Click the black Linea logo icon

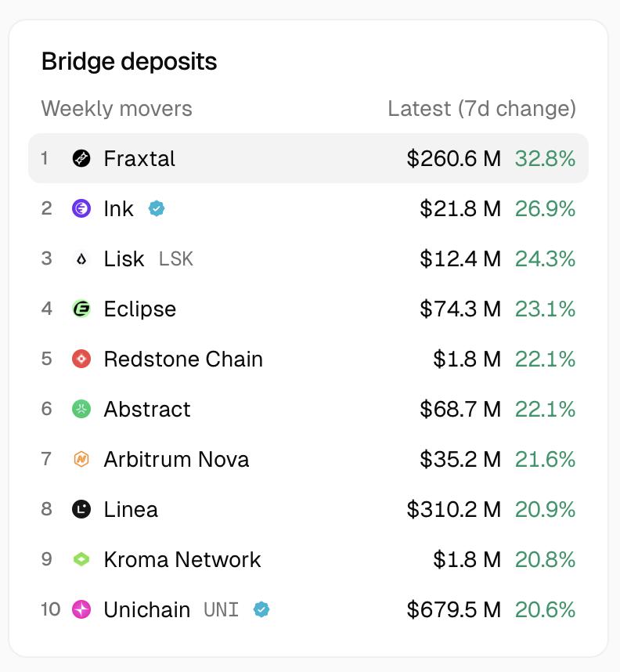tap(81, 509)
